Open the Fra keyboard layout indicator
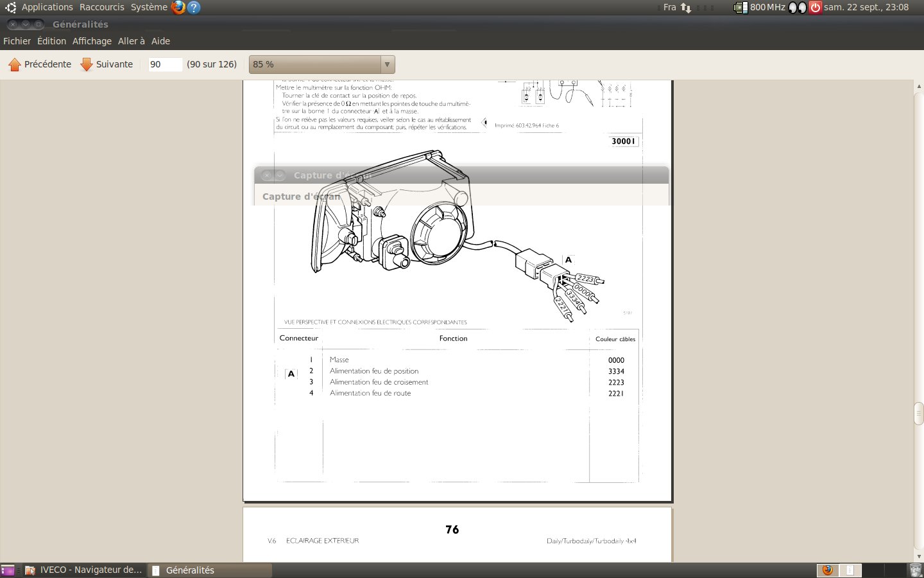The width and height of the screenshot is (924, 578). 669,7
